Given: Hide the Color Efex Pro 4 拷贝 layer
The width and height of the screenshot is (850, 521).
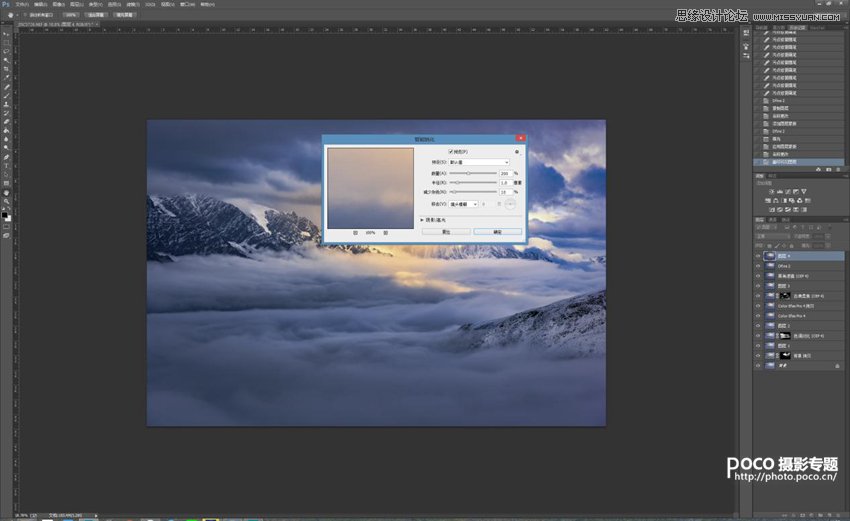Looking at the screenshot, I should click(x=758, y=306).
